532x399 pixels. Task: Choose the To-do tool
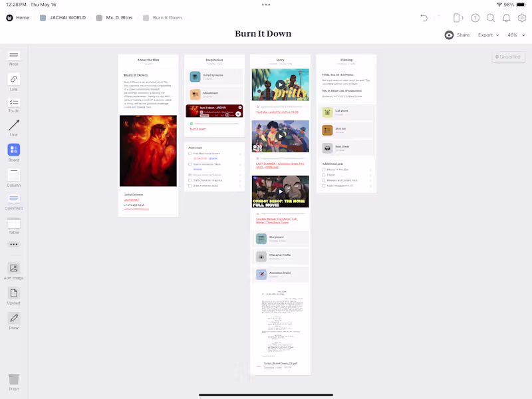pos(13,106)
